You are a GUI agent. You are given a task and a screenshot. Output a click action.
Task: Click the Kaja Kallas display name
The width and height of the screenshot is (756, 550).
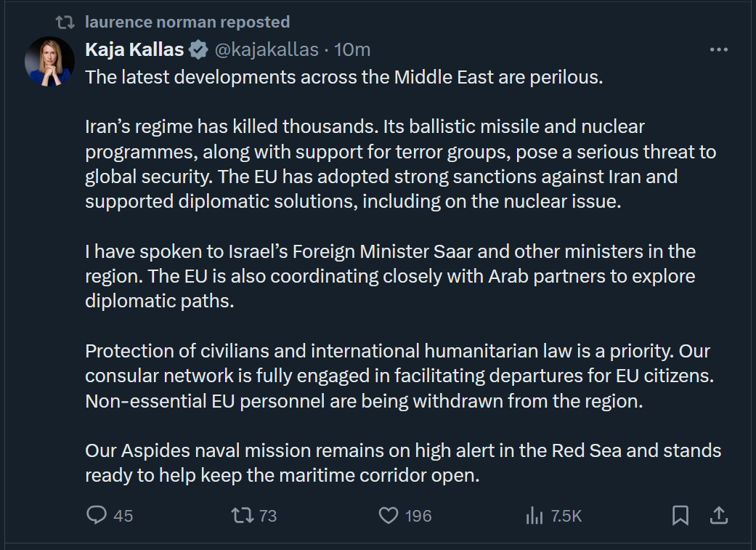[134, 49]
